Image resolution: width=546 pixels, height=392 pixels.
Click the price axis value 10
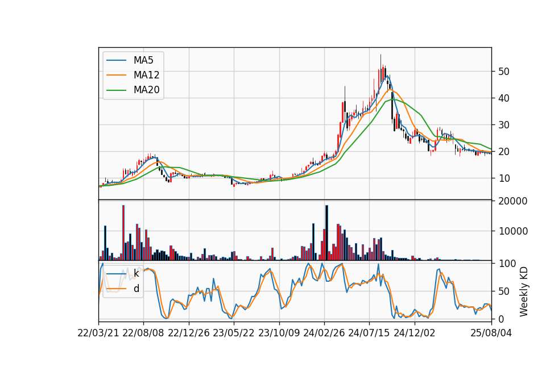504,178
